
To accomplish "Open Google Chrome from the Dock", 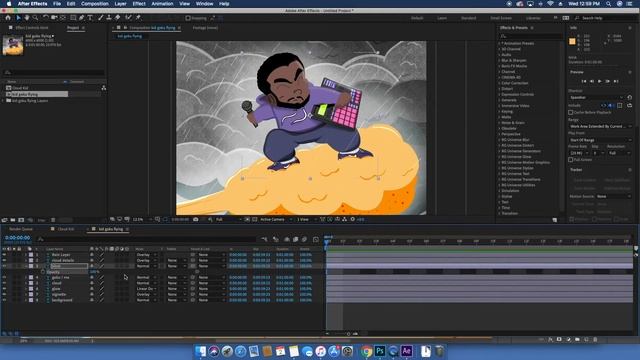I will tap(367, 351).
